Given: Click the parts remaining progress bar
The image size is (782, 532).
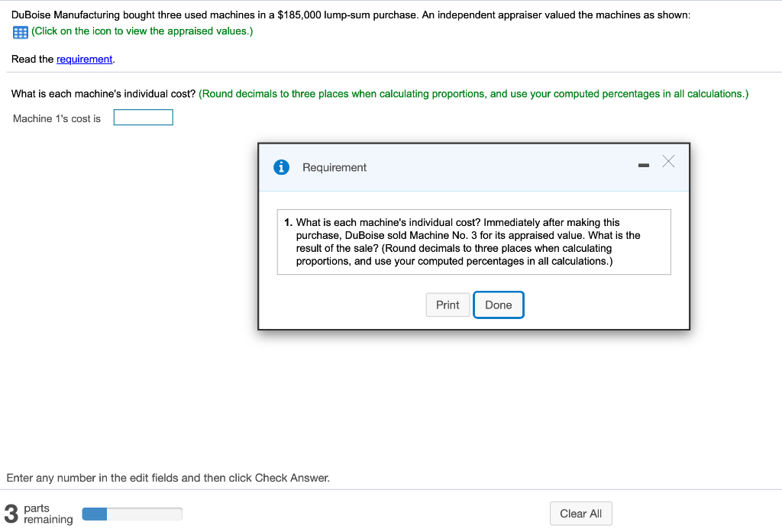Looking at the screenshot, I should click(132, 514).
